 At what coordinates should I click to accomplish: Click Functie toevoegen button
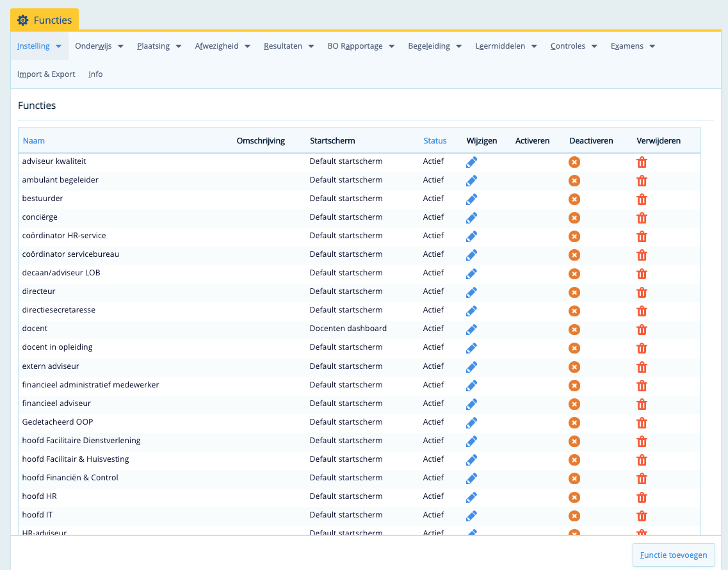pos(673,555)
